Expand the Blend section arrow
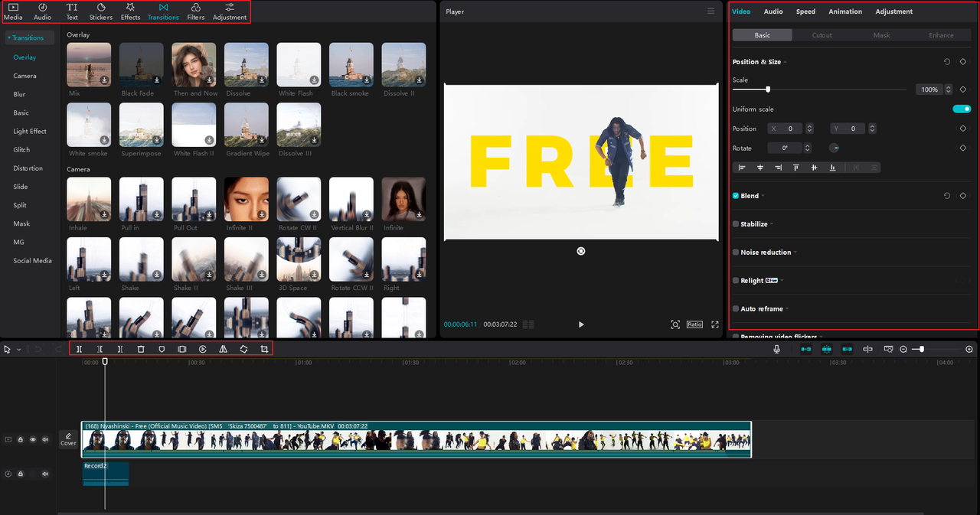The height and width of the screenshot is (515, 980). (763, 196)
